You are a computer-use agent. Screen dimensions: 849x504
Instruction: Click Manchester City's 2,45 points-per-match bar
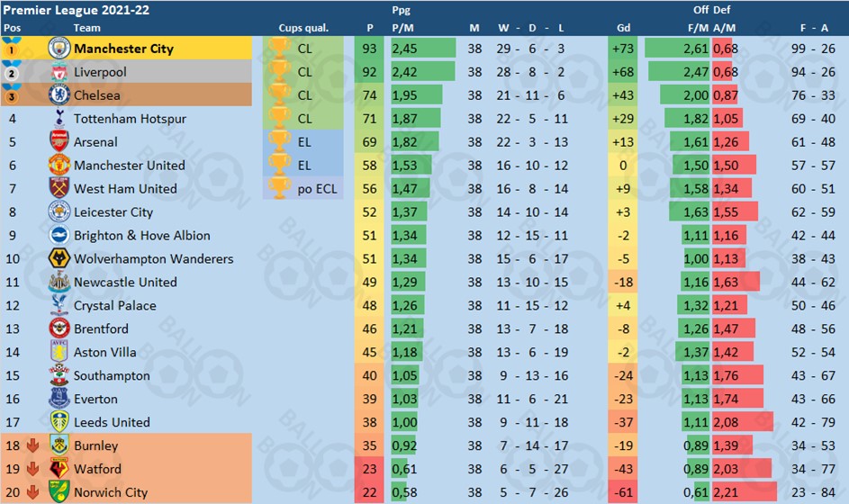[x=423, y=49]
